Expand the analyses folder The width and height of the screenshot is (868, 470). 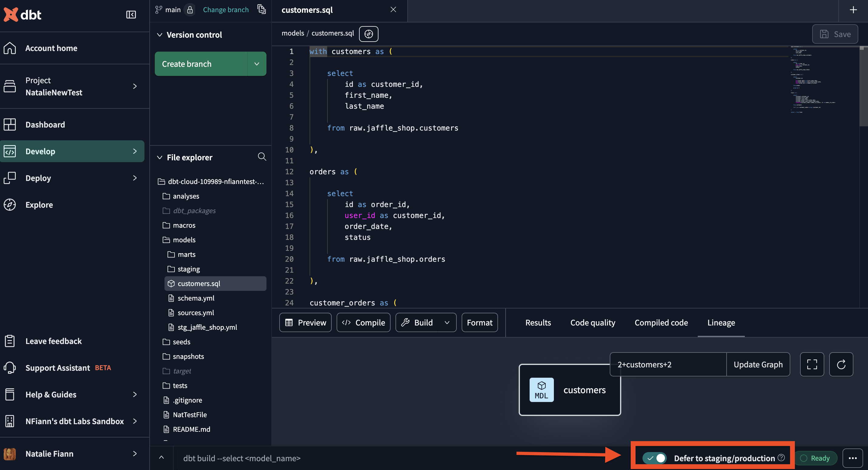click(x=181, y=196)
